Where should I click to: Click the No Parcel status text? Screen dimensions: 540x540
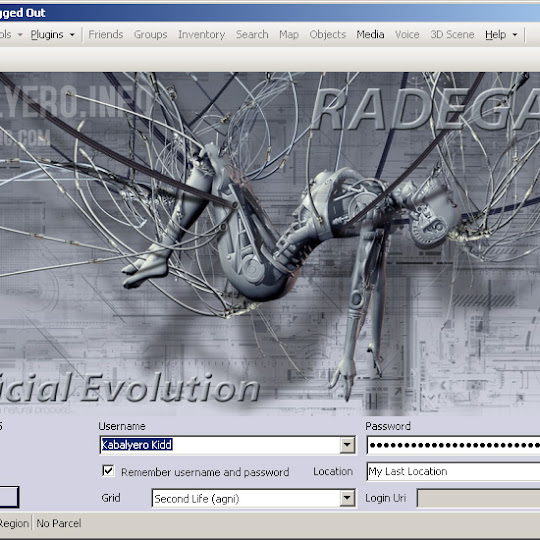pyautogui.click(x=59, y=523)
